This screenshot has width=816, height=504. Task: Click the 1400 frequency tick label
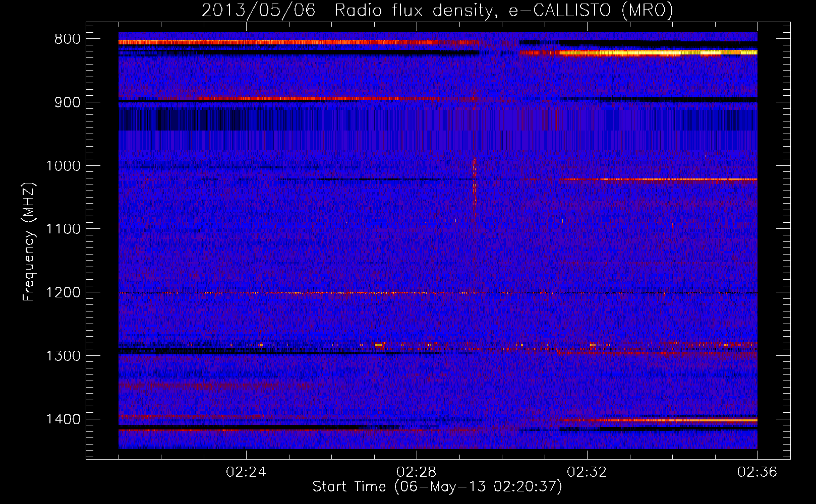63,419
